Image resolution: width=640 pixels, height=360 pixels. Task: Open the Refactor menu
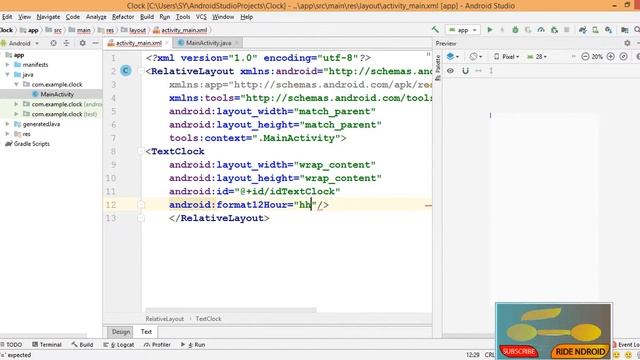pos(123,17)
